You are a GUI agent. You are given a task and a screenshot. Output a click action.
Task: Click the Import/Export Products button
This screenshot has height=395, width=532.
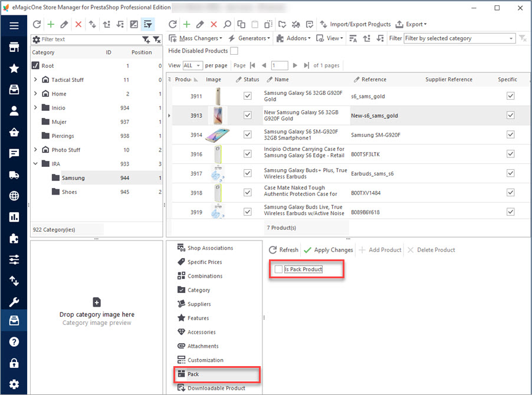(355, 24)
